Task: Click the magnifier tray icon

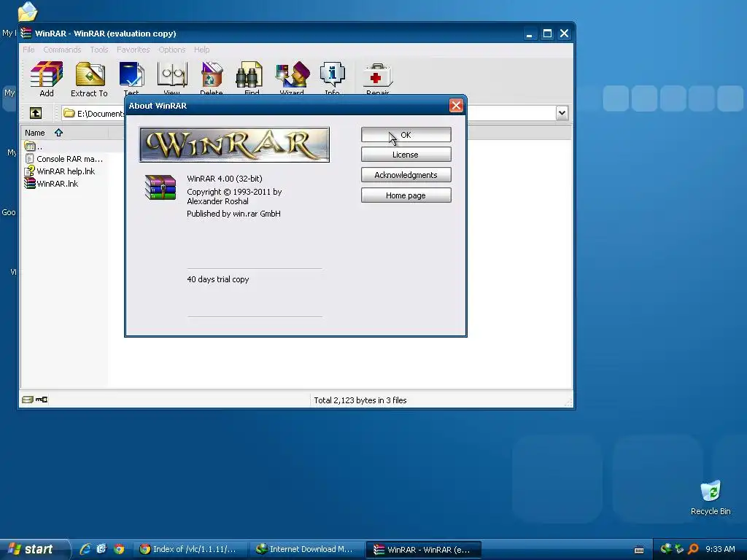Action: point(694,549)
